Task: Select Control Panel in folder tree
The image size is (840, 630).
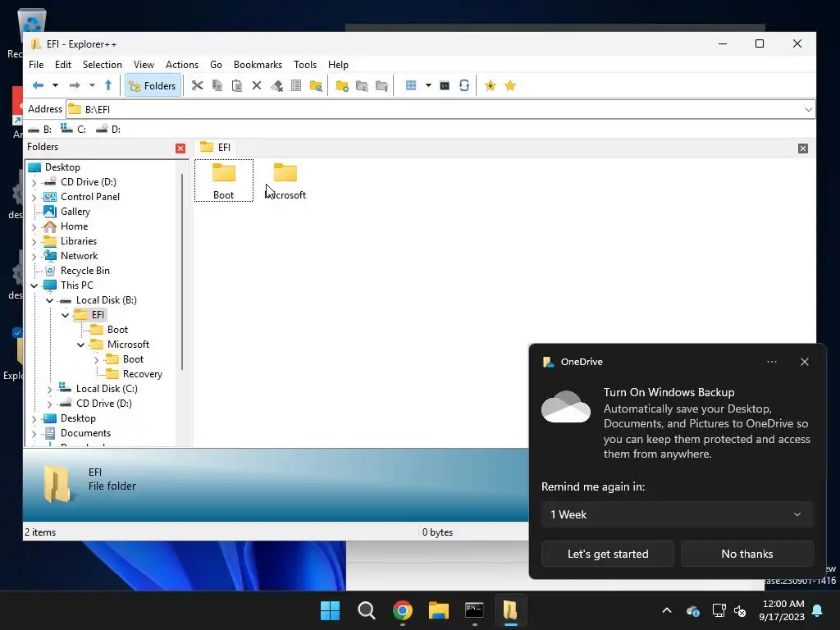Action: click(x=90, y=197)
